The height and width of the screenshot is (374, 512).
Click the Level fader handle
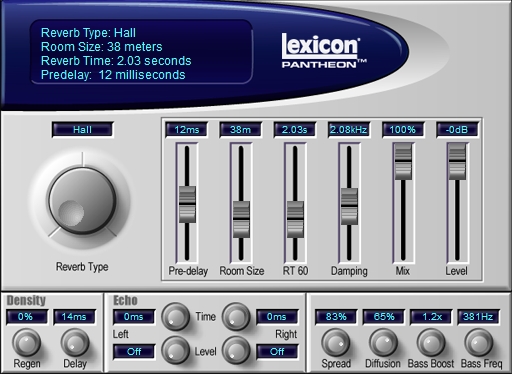tap(457, 161)
